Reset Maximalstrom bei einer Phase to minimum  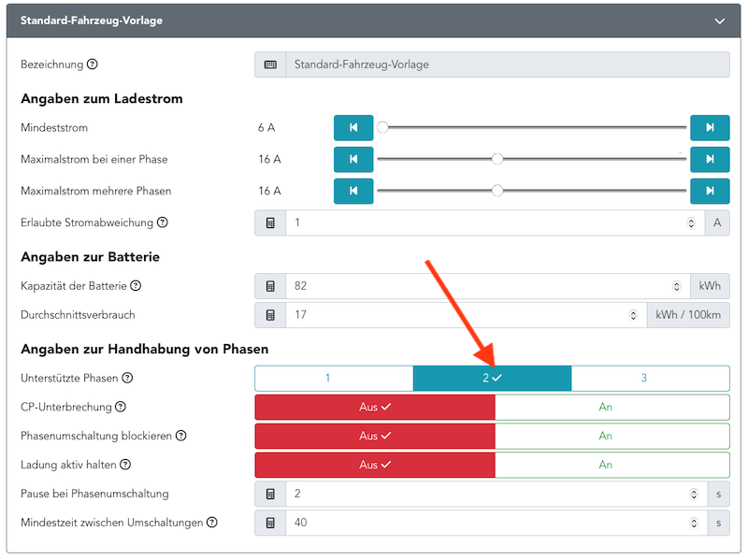353,159
